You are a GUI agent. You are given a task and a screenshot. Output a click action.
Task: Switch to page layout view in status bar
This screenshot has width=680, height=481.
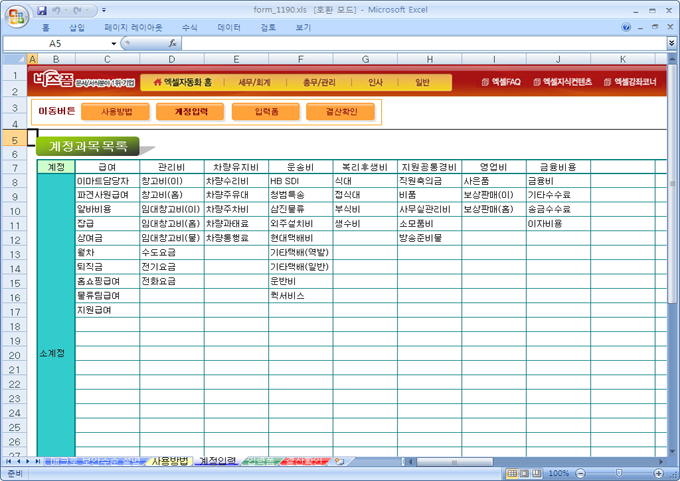click(524, 473)
